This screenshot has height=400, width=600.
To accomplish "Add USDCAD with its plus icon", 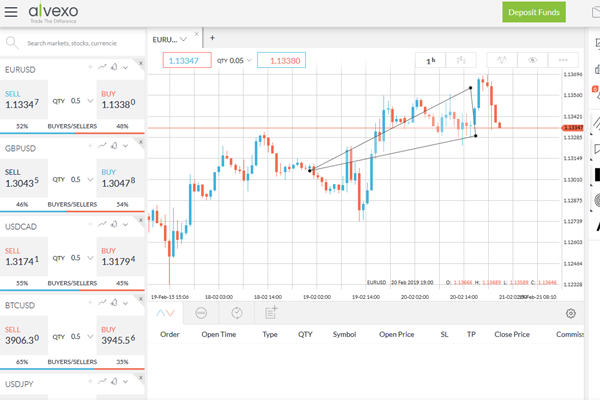I will point(90,224).
